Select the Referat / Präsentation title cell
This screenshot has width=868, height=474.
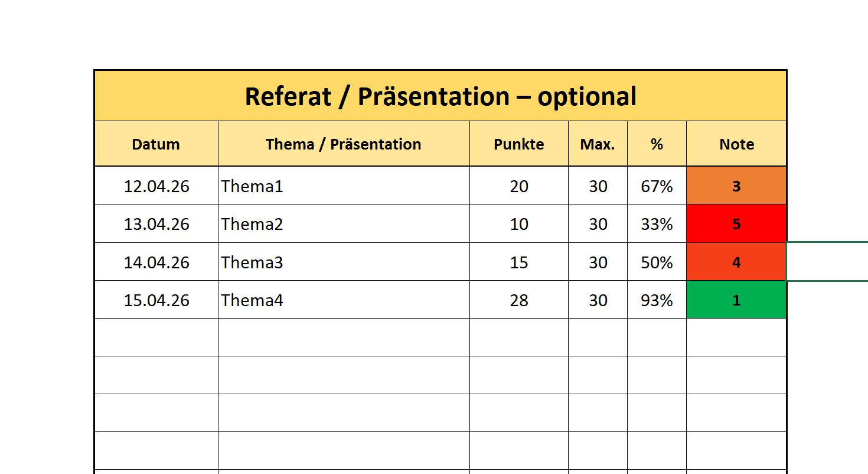tap(440, 96)
